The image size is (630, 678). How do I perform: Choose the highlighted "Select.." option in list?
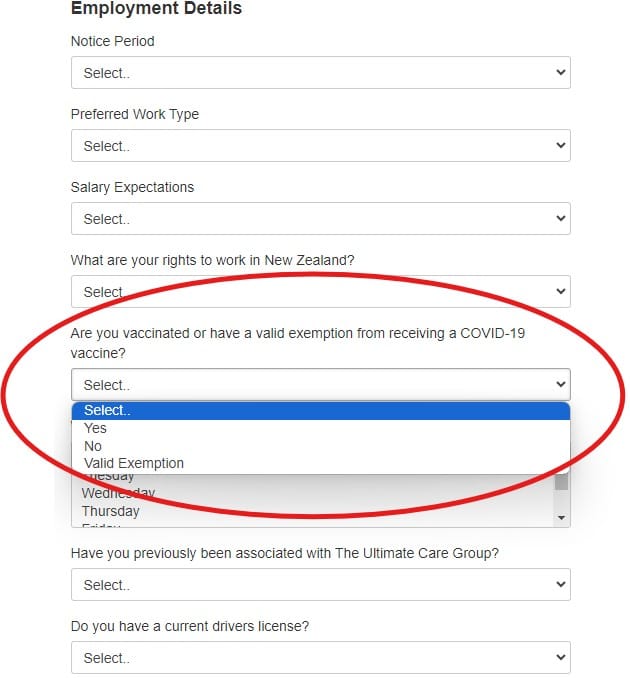(320, 411)
